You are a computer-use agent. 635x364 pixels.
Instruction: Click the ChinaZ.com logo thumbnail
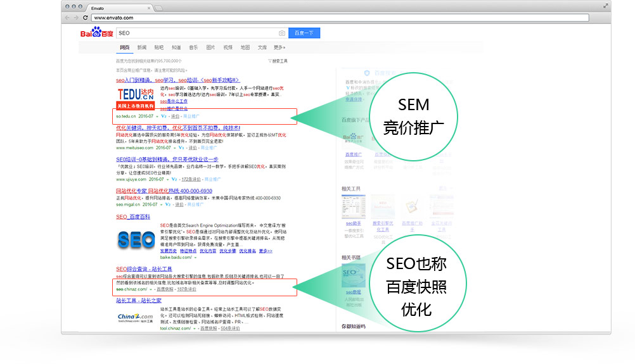coord(135,318)
